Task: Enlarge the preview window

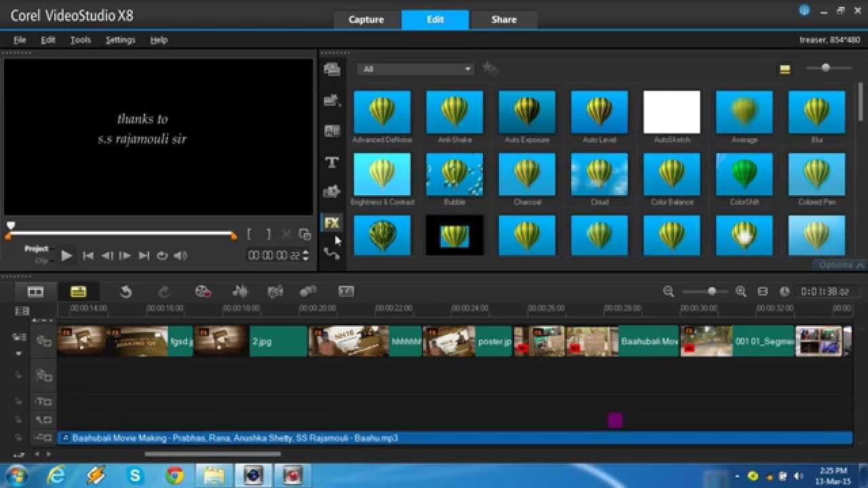Action: (x=305, y=235)
